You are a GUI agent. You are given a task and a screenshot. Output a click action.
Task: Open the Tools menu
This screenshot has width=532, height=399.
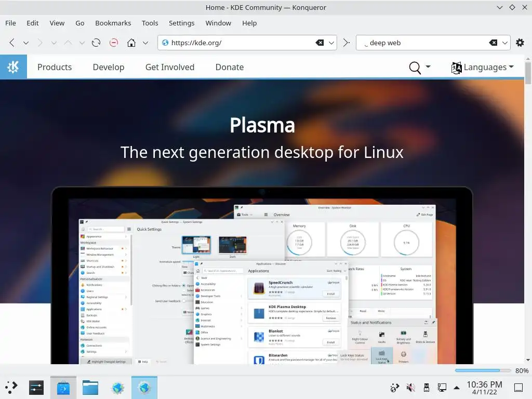150,23
